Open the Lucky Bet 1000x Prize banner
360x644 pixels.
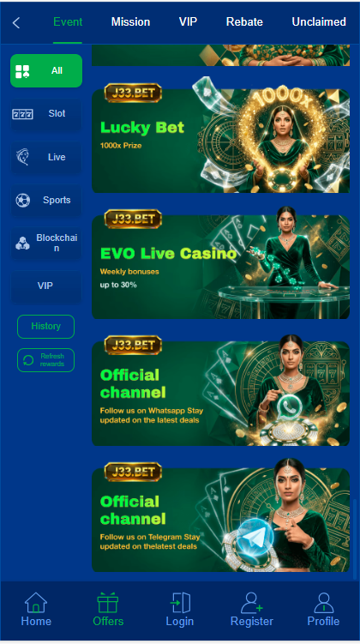click(x=220, y=137)
